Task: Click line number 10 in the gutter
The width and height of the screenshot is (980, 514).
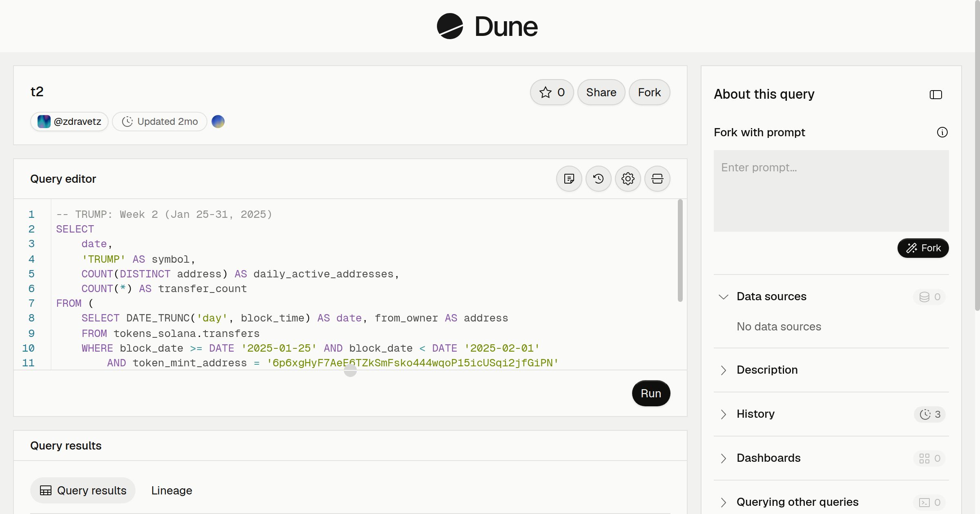Action: (28, 348)
